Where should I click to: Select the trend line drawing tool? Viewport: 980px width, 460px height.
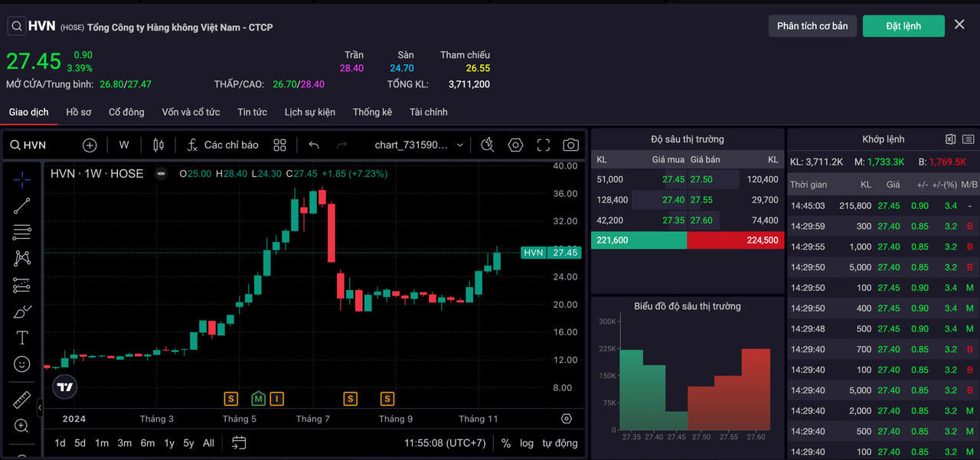[x=22, y=205]
